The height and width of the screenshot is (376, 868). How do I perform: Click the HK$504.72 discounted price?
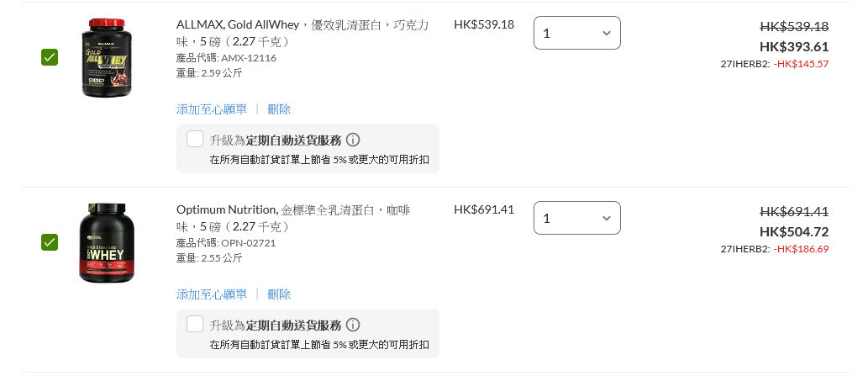click(794, 231)
